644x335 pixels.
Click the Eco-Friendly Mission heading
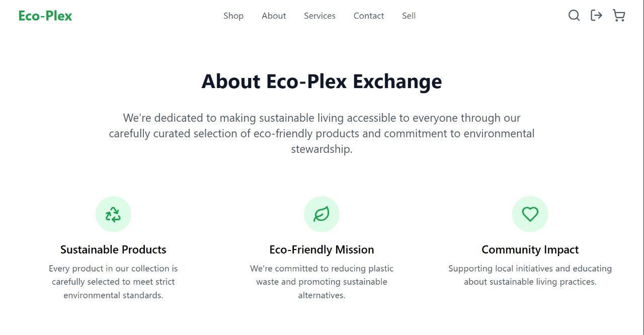point(321,250)
